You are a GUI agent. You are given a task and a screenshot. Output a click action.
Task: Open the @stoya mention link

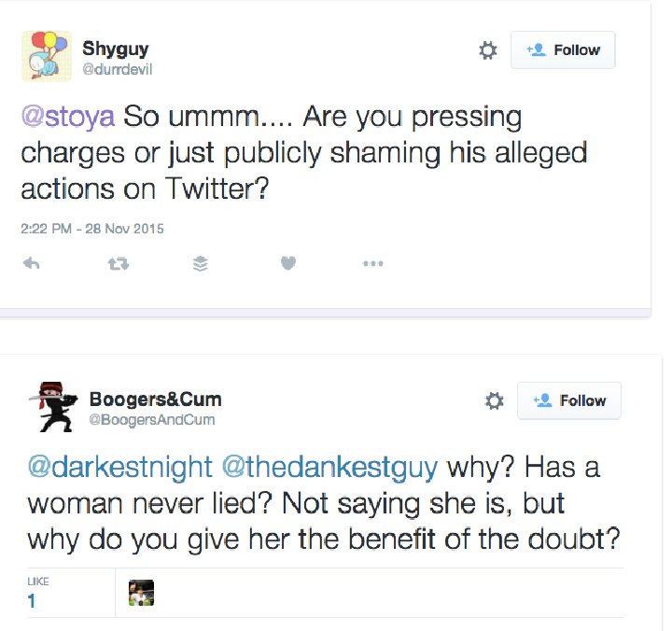pyautogui.click(x=68, y=116)
